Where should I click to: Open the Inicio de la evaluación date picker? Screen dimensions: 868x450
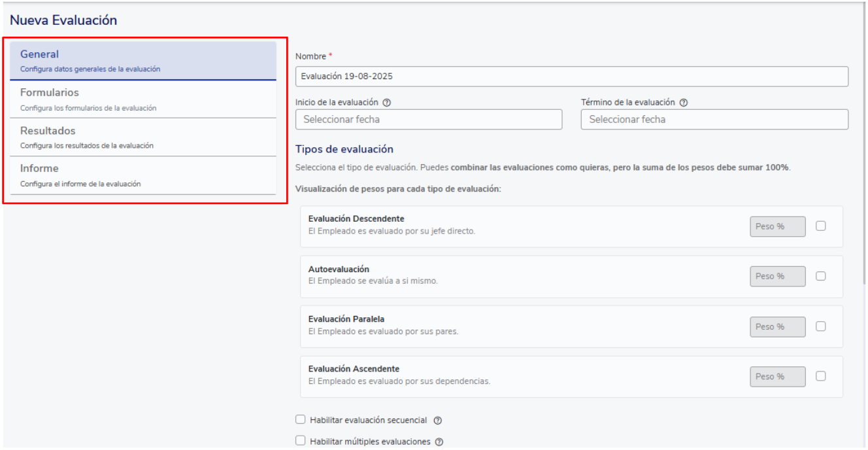pyautogui.click(x=428, y=120)
